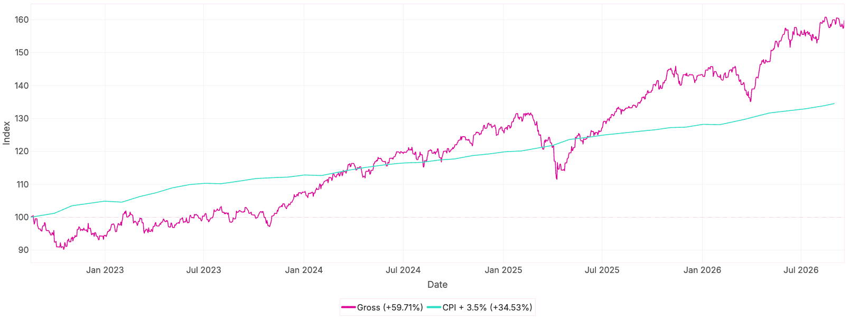Click the 150 y-axis tick label
The height and width of the screenshot is (320, 868).
click(x=22, y=53)
